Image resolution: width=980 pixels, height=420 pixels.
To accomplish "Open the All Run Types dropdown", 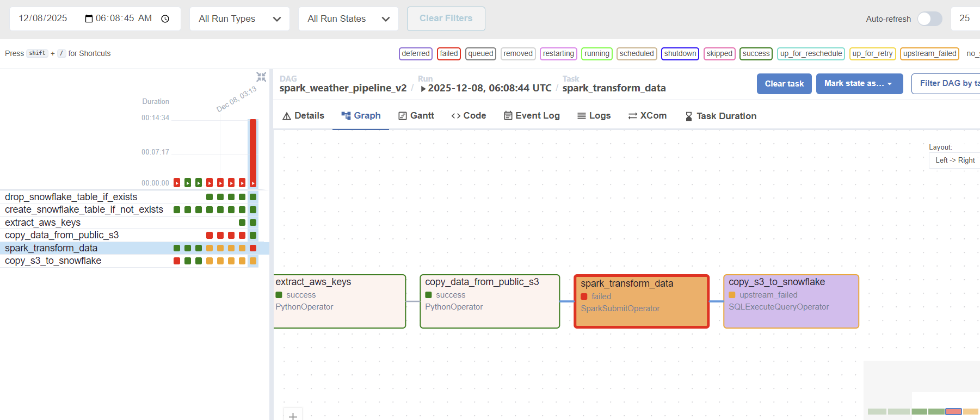I will pyautogui.click(x=239, y=18).
